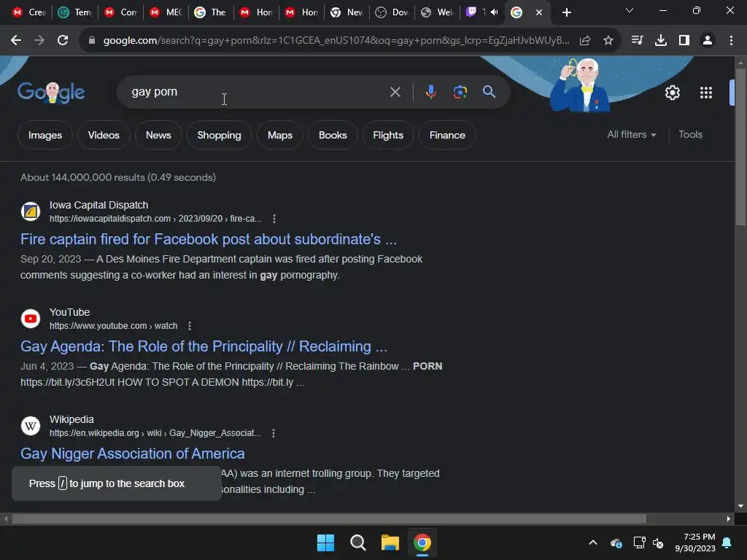Screen dimensions: 747x560
Task: Open more options for YouTube result
Action: 190,326
